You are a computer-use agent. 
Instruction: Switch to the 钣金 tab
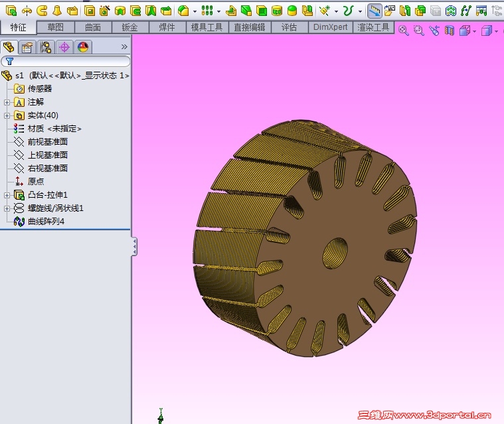tap(130, 27)
